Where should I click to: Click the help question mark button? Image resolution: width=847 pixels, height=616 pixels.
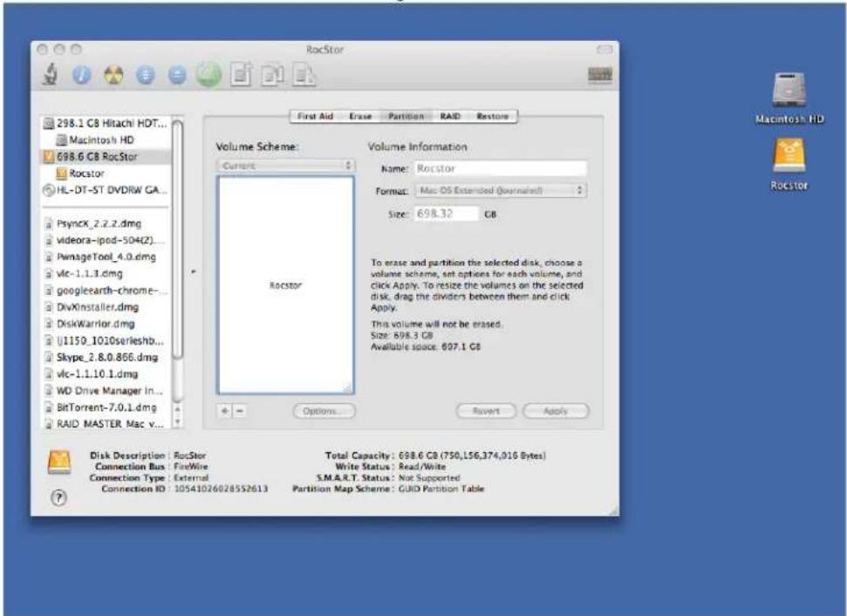coord(58,497)
